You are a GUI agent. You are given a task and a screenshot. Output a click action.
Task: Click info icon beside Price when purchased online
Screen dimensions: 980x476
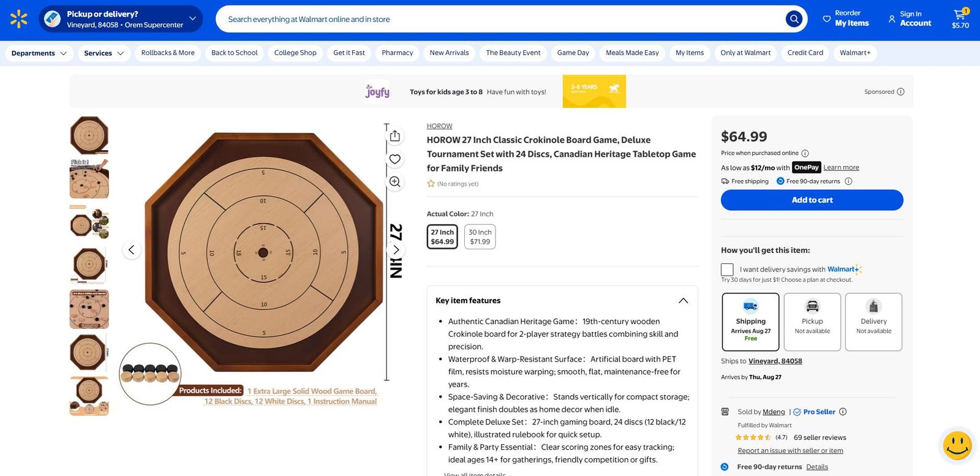(x=805, y=153)
